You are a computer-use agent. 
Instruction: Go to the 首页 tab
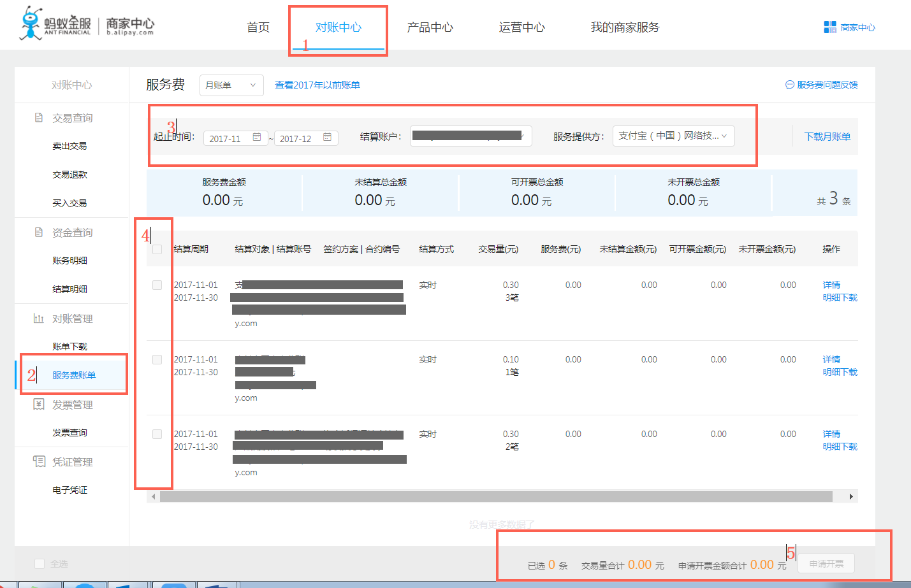(258, 27)
